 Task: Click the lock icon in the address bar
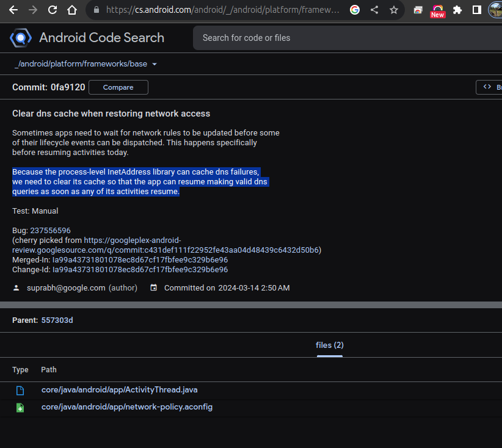click(x=96, y=10)
